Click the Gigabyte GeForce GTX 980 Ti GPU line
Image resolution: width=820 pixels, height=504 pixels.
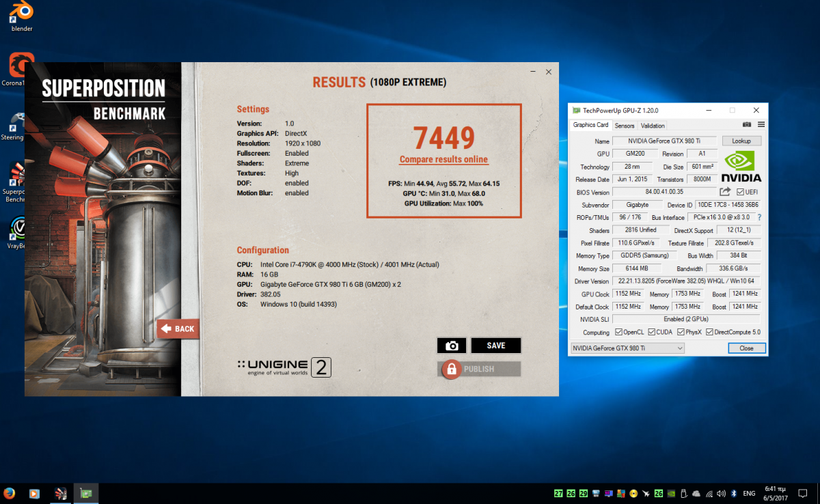tap(319, 284)
